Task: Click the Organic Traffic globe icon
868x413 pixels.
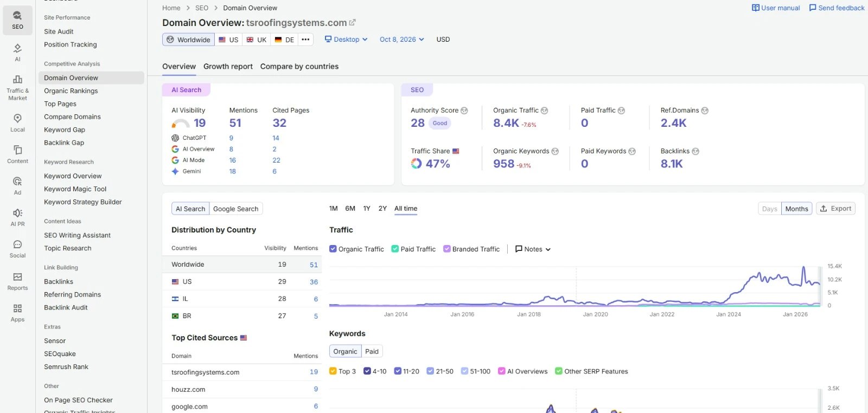Action: [544, 111]
